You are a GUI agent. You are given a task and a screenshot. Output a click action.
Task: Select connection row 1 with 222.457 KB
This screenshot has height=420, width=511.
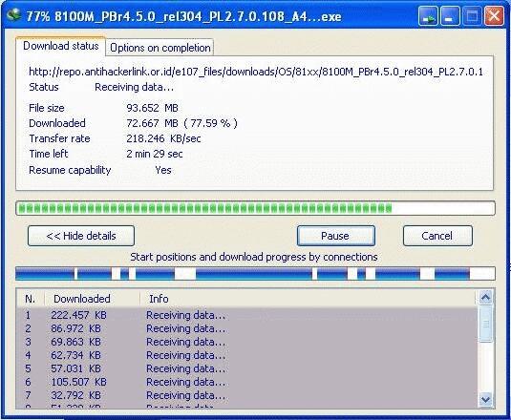coord(246,315)
